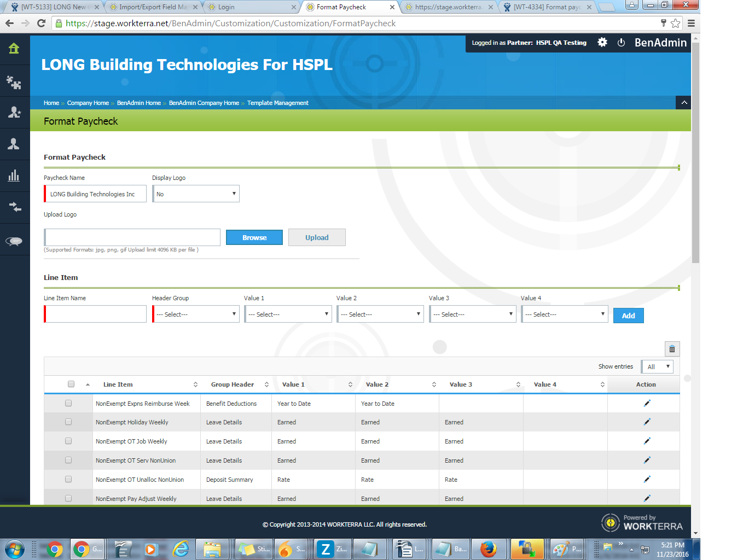This screenshot has height=560, width=743.
Task: Open the Header Group dropdown
Action: (x=196, y=314)
